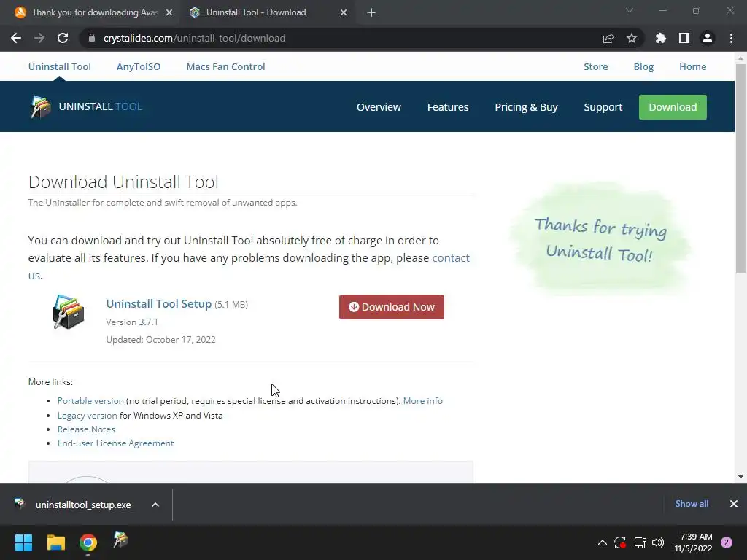Image resolution: width=747 pixels, height=560 pixels.
Task: Close the Avast download tab
Action: click(169, 12)
